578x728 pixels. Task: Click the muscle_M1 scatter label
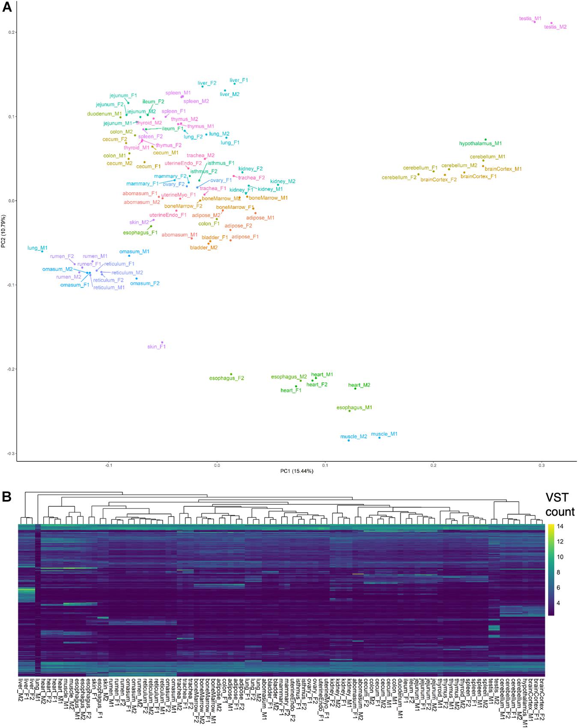pos(384,434)
